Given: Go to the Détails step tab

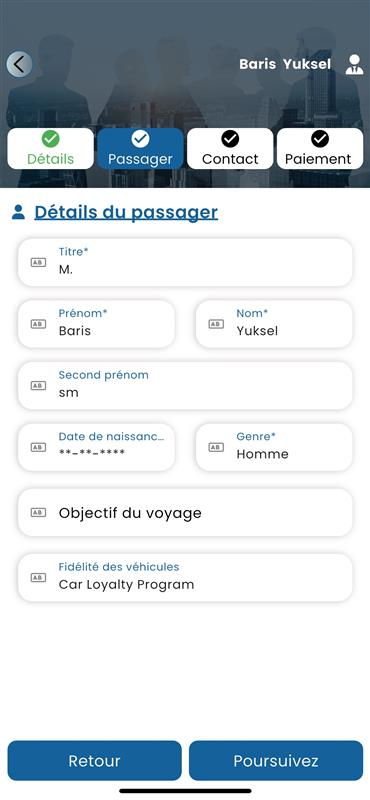Looking at the screenshot, I should pyautogui.click(x=51, y=148).
